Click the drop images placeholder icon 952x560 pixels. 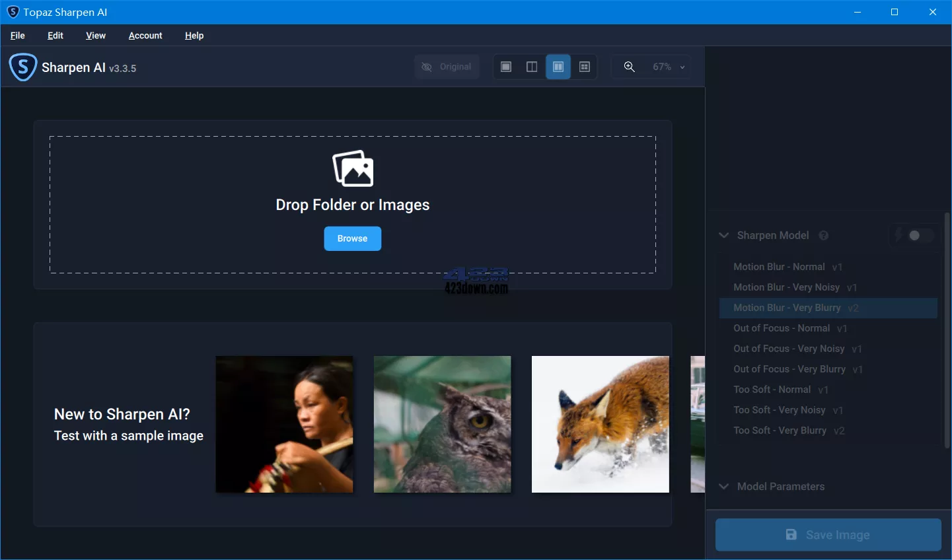point(353,168)
